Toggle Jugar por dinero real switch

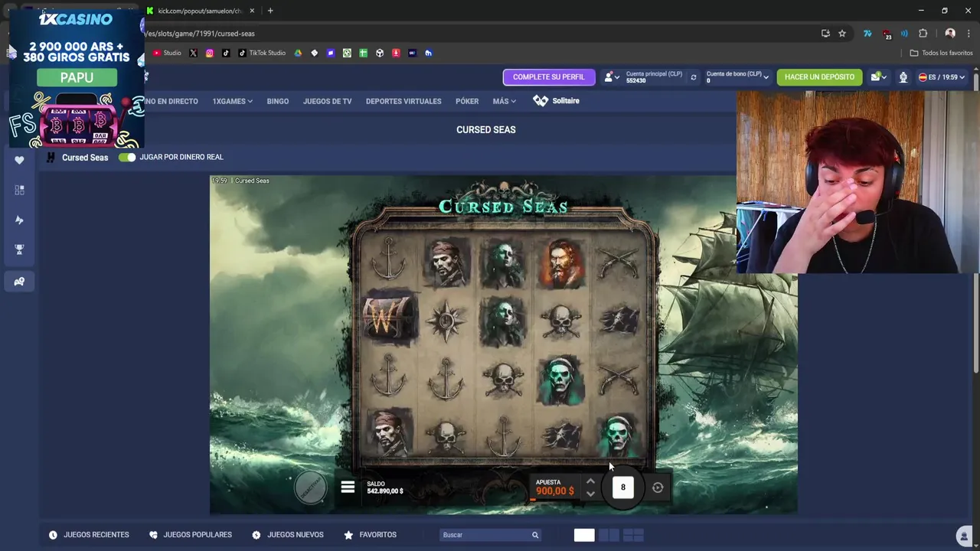tap(127, 157)
